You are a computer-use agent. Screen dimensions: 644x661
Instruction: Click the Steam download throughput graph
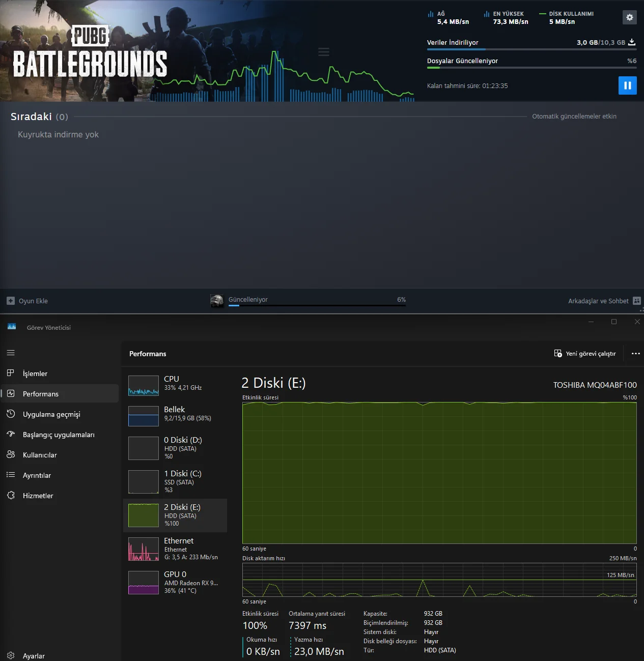coord(282,76)
